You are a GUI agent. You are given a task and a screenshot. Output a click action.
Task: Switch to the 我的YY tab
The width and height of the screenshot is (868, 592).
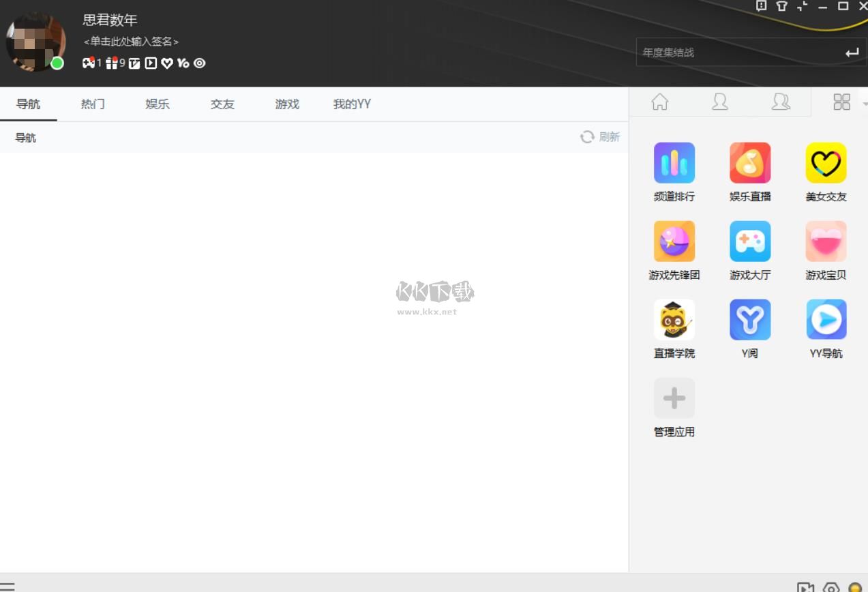pos(351,104)
